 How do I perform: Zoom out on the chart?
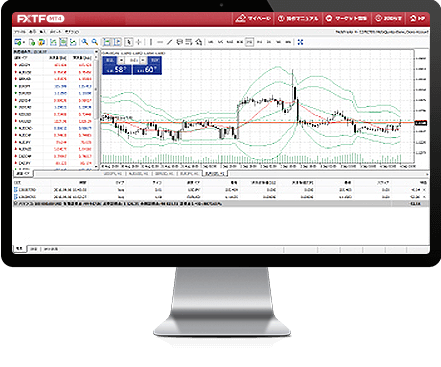[95, 42]
